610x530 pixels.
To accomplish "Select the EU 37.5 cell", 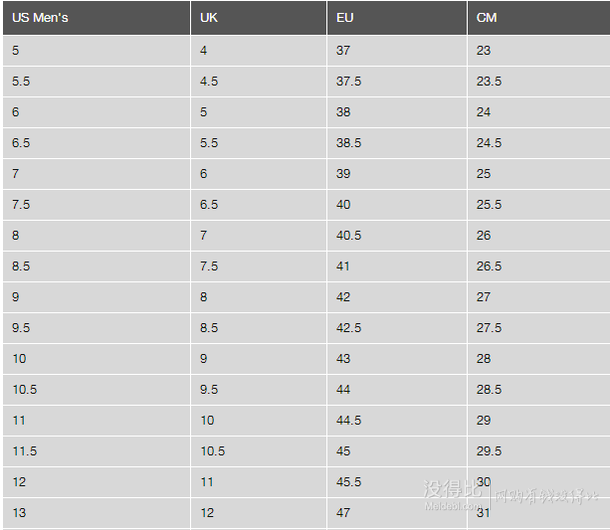I will point(397,81).
